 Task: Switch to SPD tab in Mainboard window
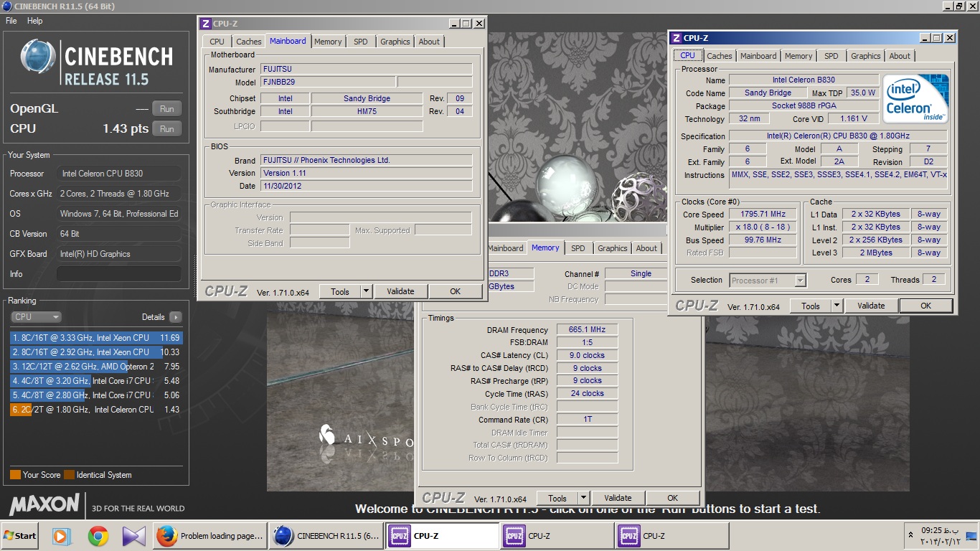[361, 42]
